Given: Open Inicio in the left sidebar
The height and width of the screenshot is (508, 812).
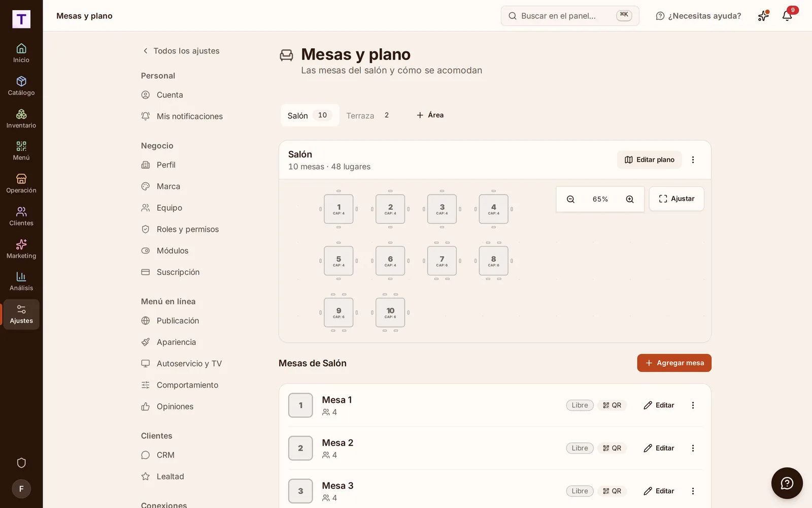Looking at the screenshot, I should coord(21,53).
